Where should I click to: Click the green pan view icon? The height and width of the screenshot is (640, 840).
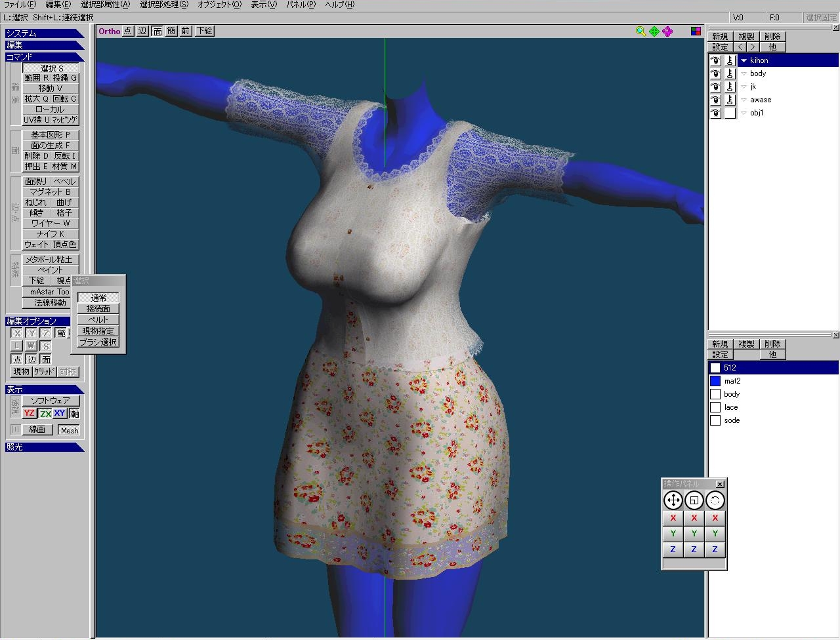tap(654, 31)
